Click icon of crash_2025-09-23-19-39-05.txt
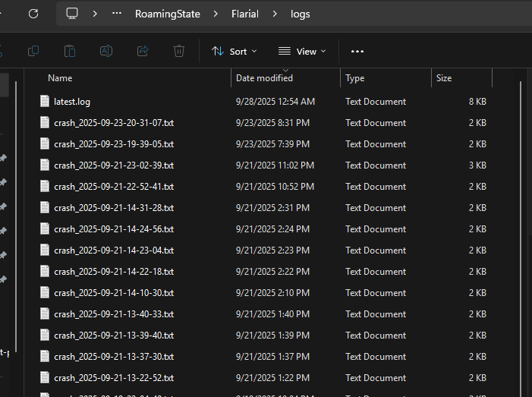Viewport: 532px width, 397px height. [45, 143]
